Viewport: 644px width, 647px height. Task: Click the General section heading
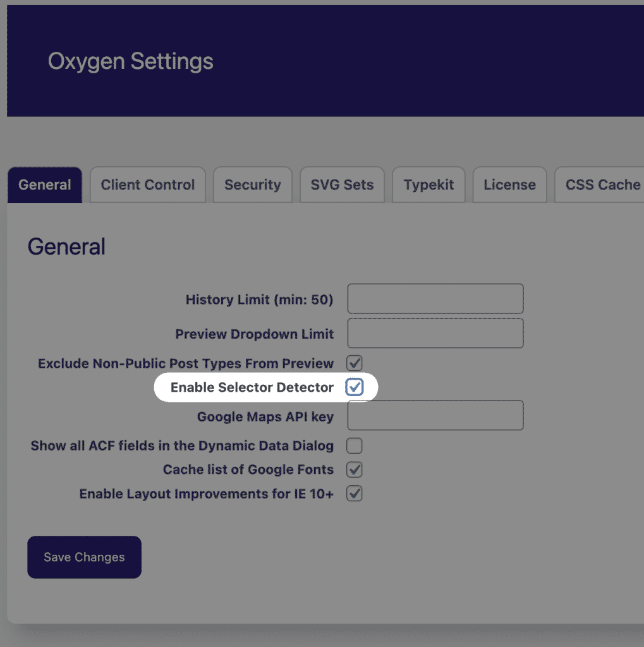pos(66,247)
